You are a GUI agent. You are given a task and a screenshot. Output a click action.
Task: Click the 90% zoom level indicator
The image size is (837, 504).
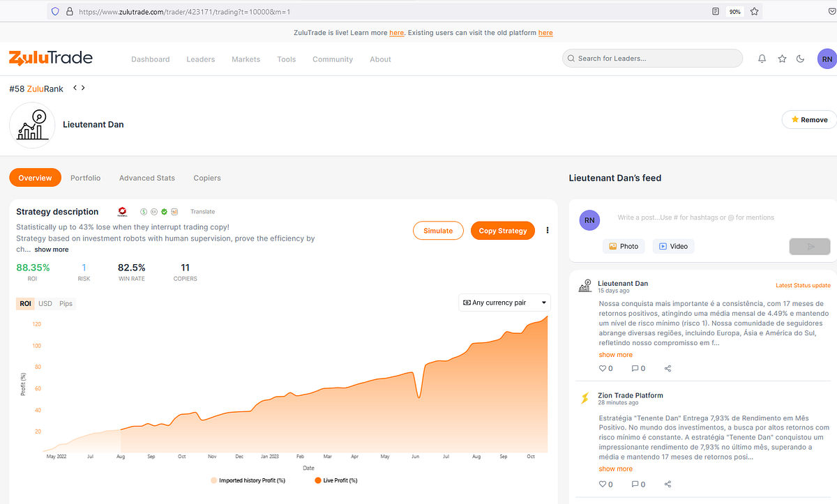pyautogui.click(x=734, y=12)
